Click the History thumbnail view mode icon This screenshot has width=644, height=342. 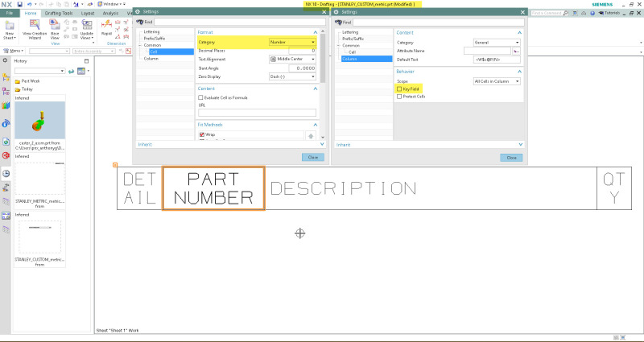pos(81,71)
